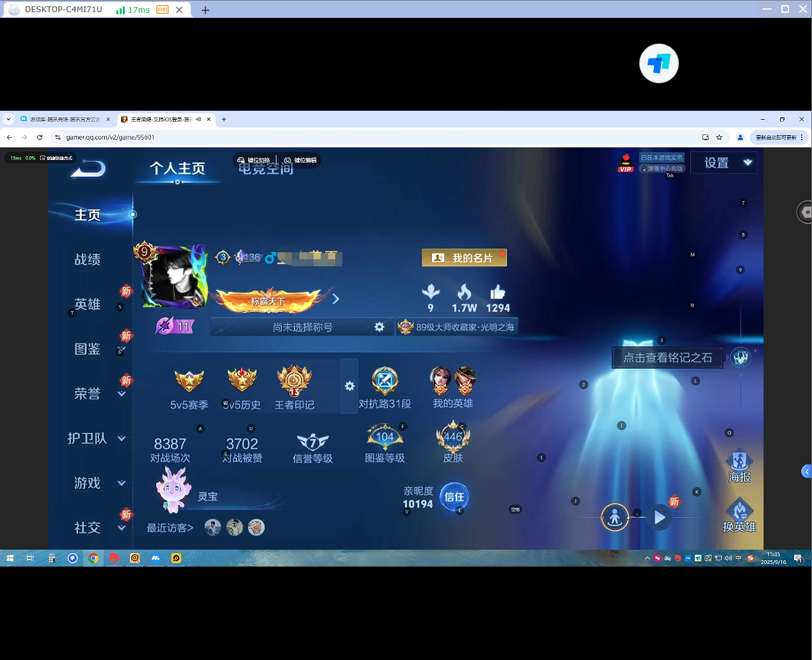Click the 图鉴等级 104 badge
The height and width of the screenshot is (660, 812).
click(x=385, y=437)
